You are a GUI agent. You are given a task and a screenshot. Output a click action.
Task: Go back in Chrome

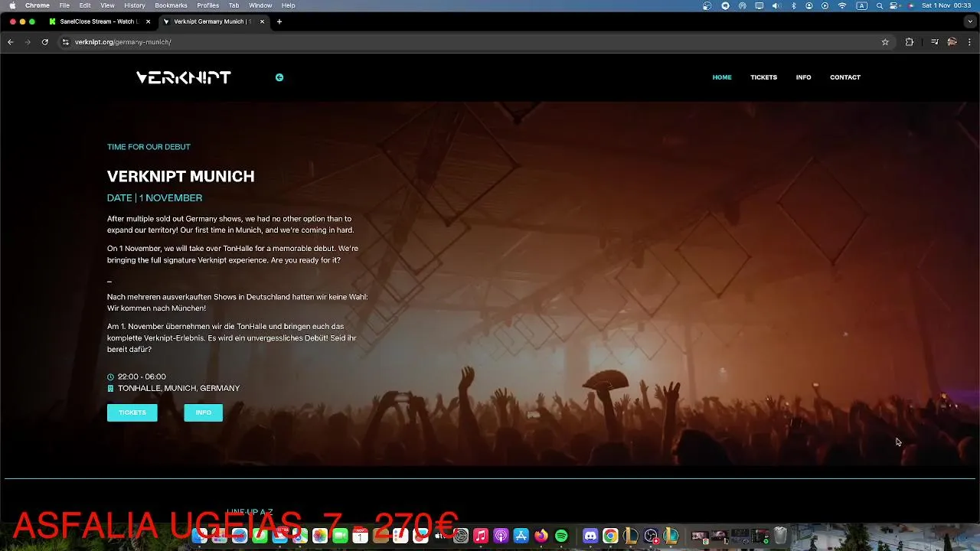[10, 42]
